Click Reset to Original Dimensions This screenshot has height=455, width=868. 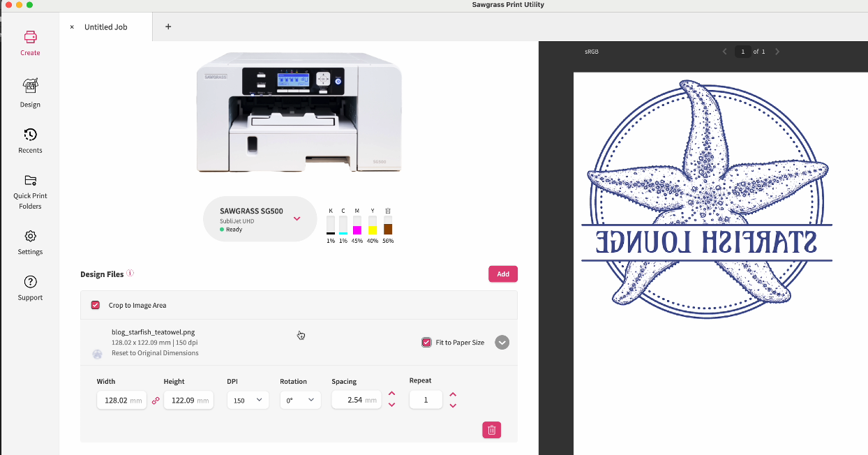(155, 353)
